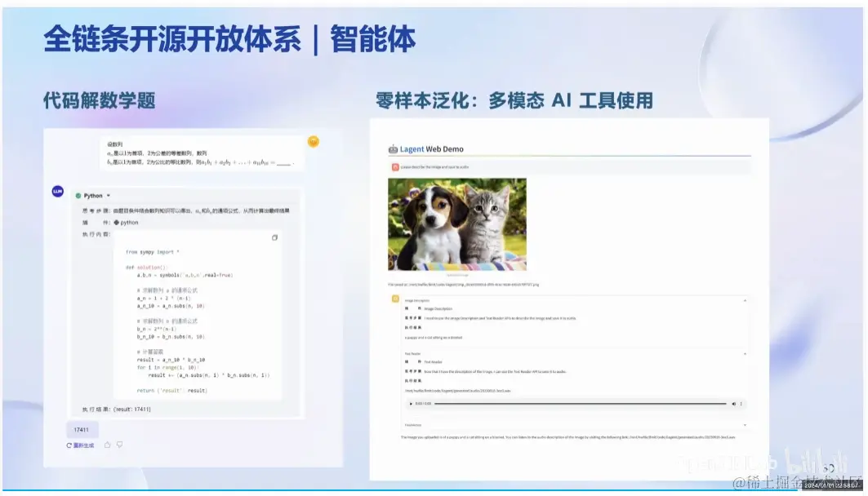Click the python plugin cube icon
This screenshot has height=496, width=868.
116,222
